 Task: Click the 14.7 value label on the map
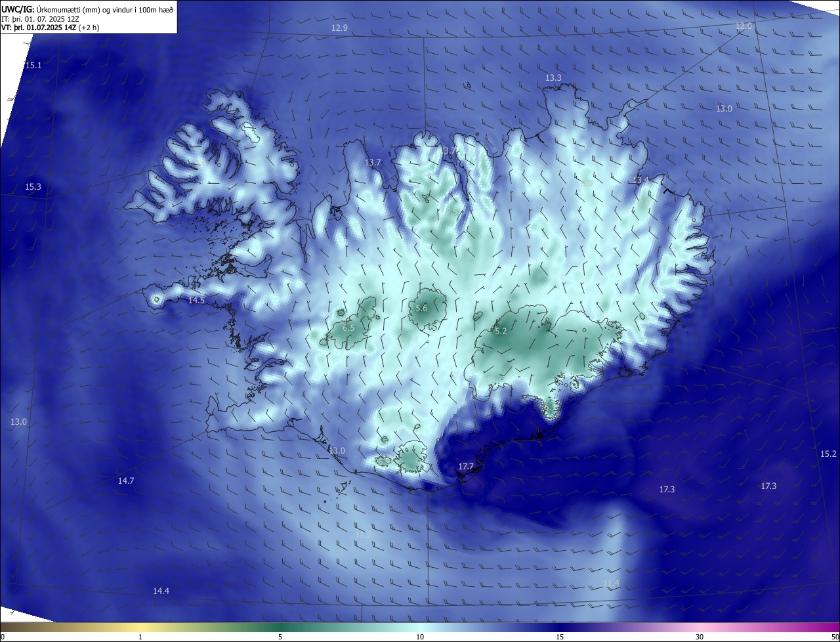tap(126, 481)
